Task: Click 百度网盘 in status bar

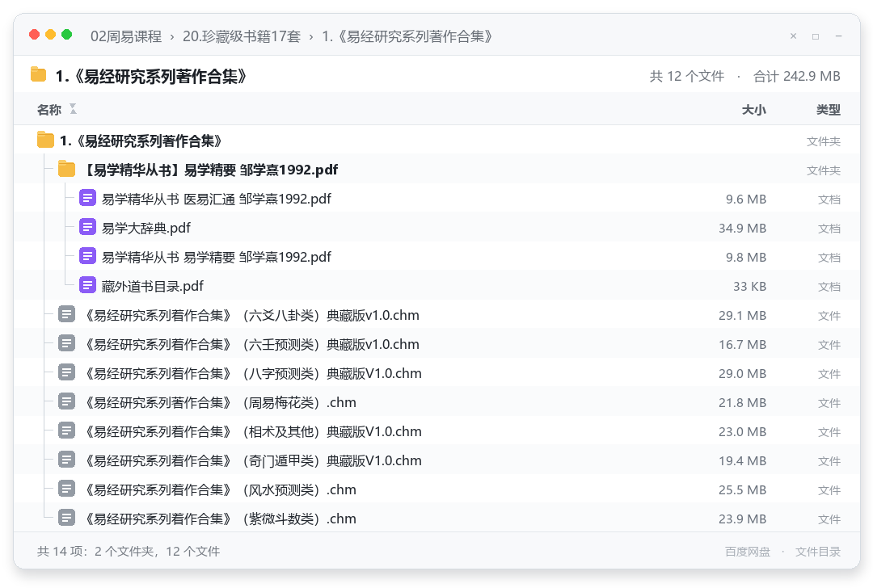Action: click(747, 552)
